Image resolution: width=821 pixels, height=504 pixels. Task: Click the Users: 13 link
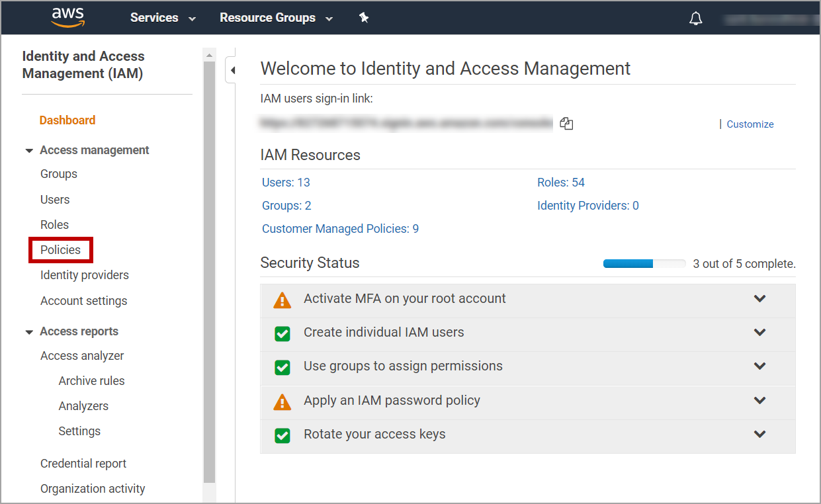[x=286, y=183]
